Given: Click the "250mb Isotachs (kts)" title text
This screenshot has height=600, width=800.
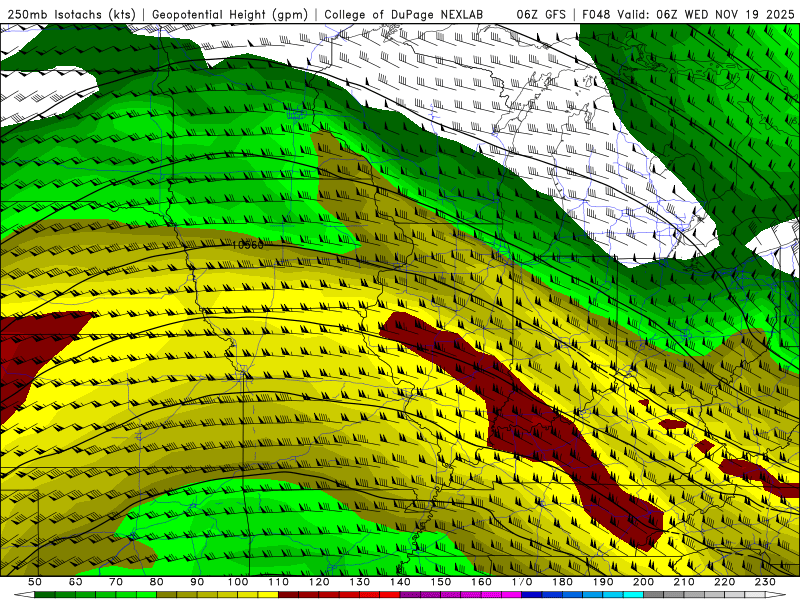Looking at the screenshot, I should click(x=72, y=15).
